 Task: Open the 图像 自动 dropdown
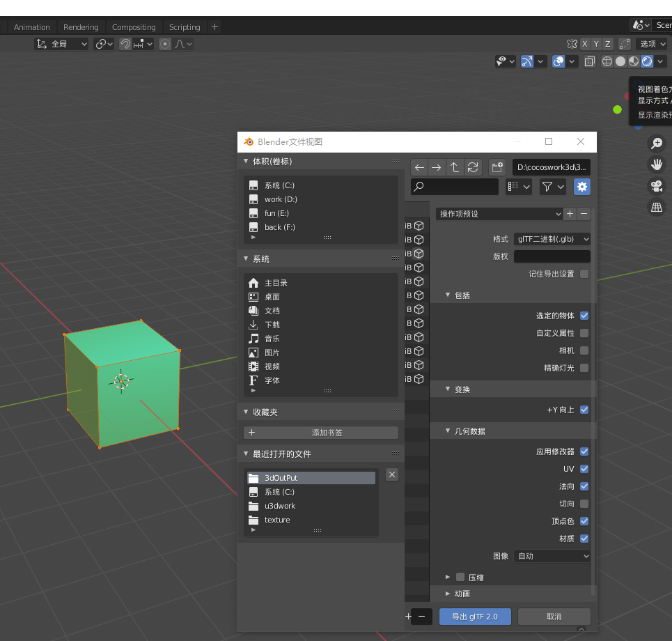(552, 556)
